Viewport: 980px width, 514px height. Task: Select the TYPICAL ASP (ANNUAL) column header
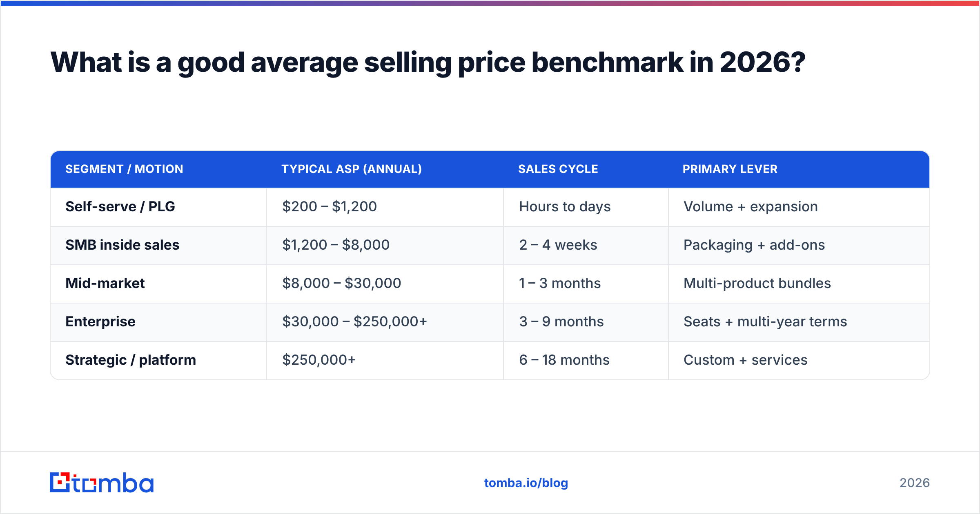352,169
